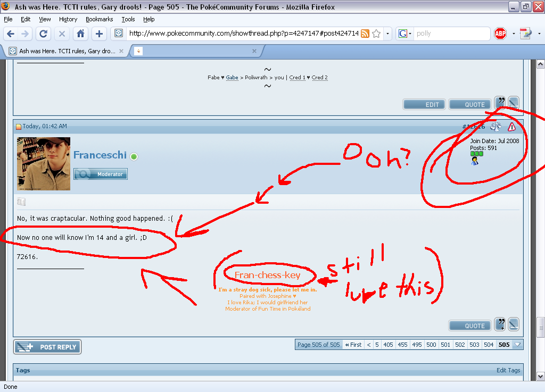Click the site identity icon in address bar
This screenshot has width=545, height=392.
click(x=119, y=34)
